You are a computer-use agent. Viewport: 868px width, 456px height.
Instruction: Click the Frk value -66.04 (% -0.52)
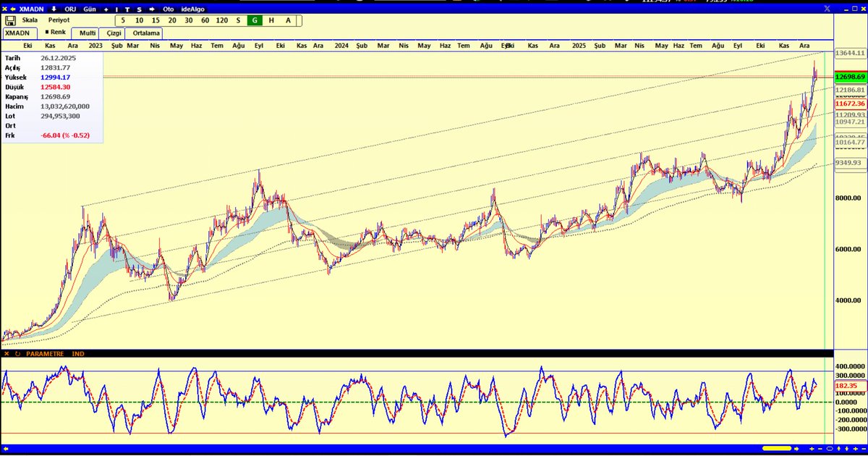click(x=65, y=135)
